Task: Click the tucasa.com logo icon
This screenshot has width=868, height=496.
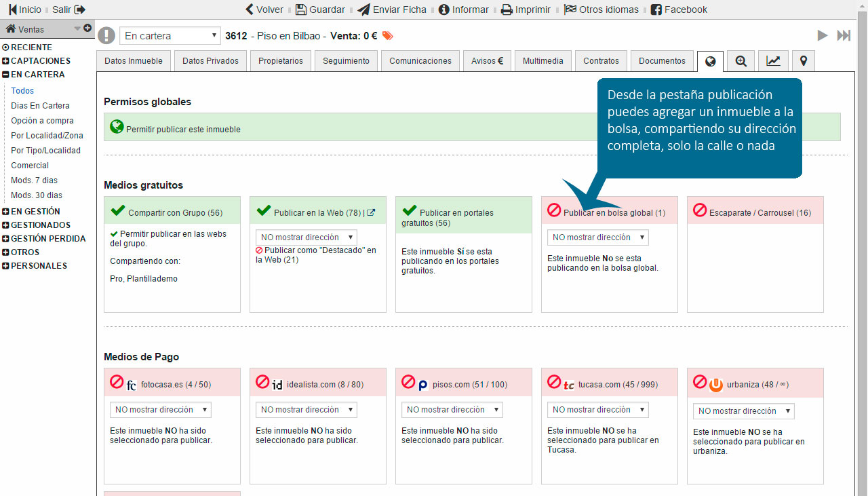Action: pyautogui.click(x=569, y=385)
